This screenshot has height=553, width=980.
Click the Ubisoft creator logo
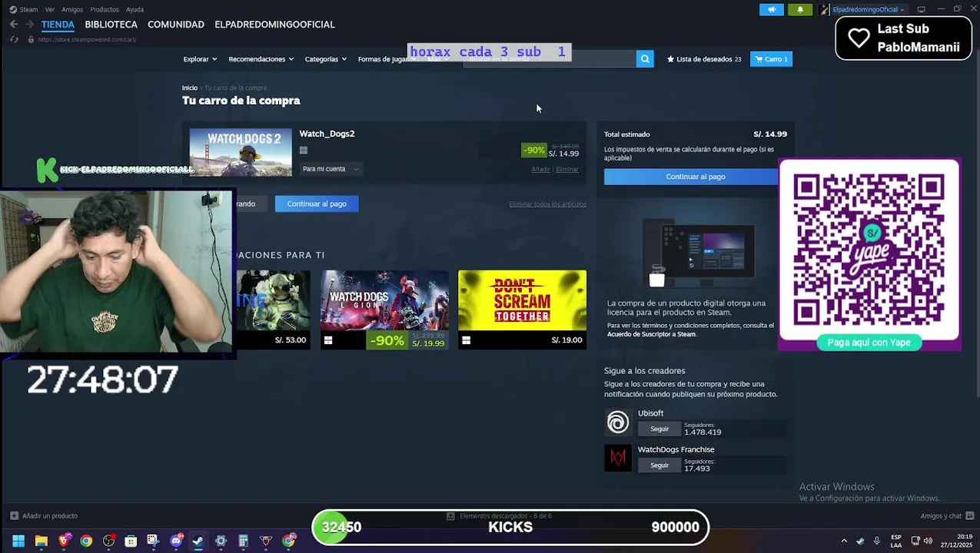point(618,422)
